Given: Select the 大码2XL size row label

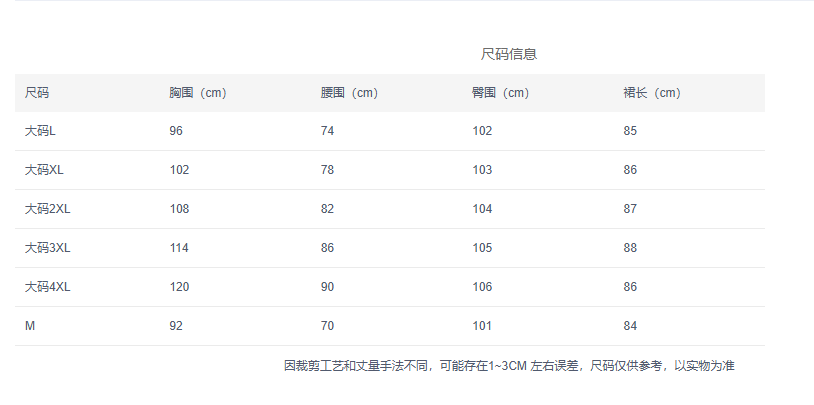Looking at the screenshot, I should pyautogui.click(x=47, y=209).
